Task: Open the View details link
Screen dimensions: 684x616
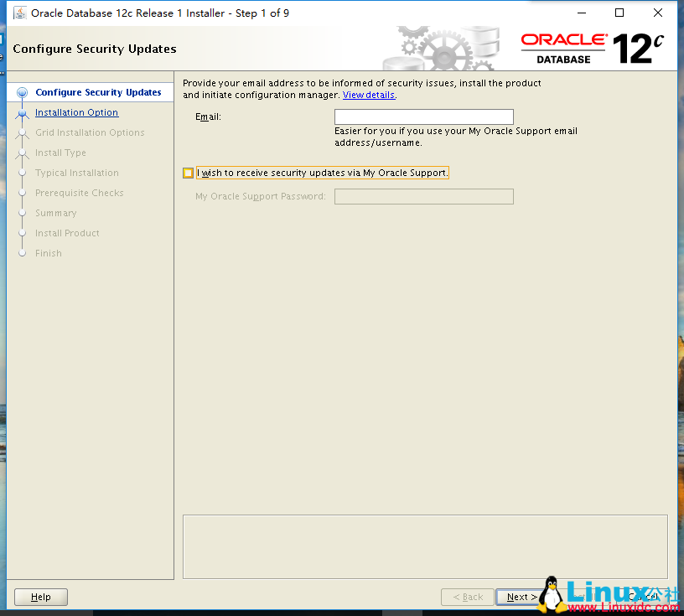Action: point(368,95)
